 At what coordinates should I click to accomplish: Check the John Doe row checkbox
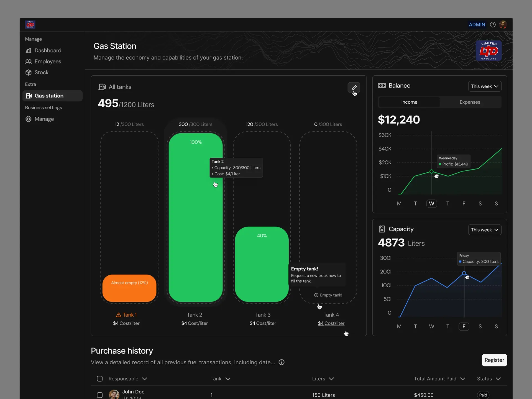pyautogui.click(x=100, y=395)
